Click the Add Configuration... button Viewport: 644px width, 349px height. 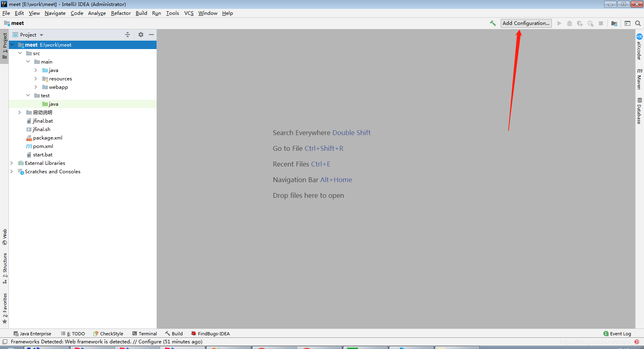point(526,23)
